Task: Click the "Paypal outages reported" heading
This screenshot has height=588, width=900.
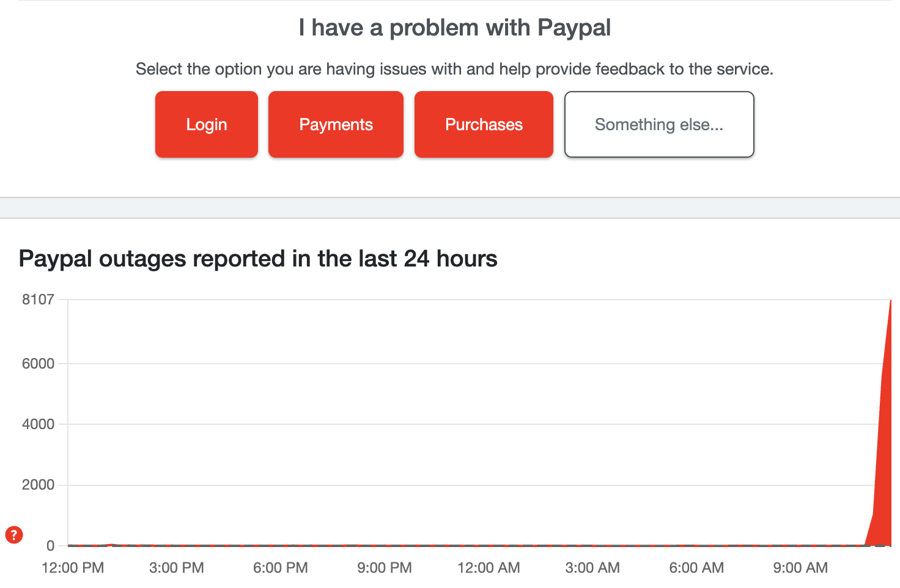Action: [x=258, y=259]
